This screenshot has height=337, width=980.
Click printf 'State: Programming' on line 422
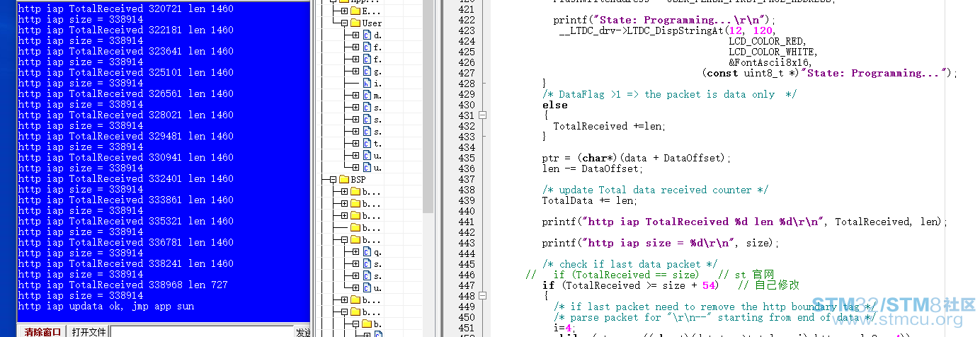coord(664,20)
